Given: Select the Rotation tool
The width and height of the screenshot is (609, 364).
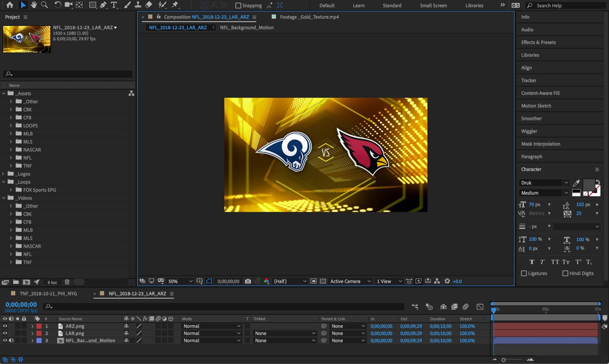Looking at the screenshot, I should click(x=58, y=5).
